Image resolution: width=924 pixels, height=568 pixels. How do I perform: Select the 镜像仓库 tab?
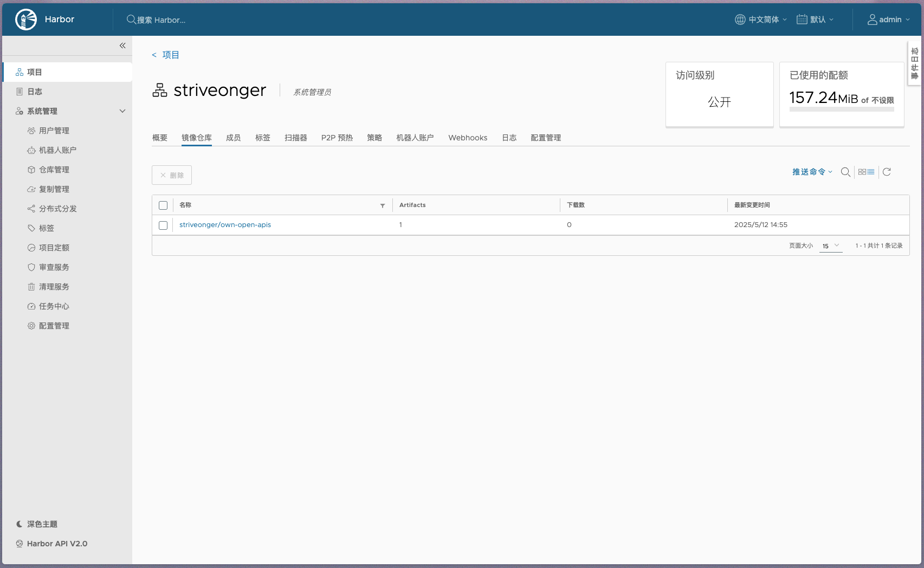[197, 138]
